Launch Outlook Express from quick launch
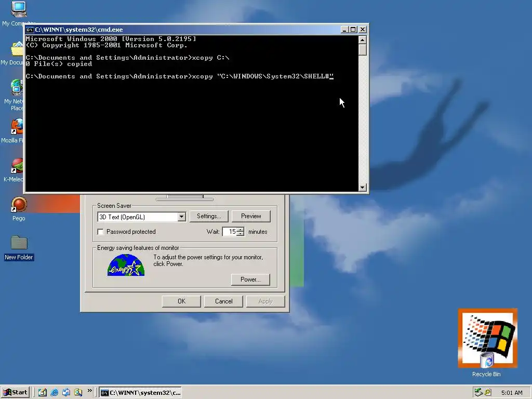532x399 pixels. (66, 392)
